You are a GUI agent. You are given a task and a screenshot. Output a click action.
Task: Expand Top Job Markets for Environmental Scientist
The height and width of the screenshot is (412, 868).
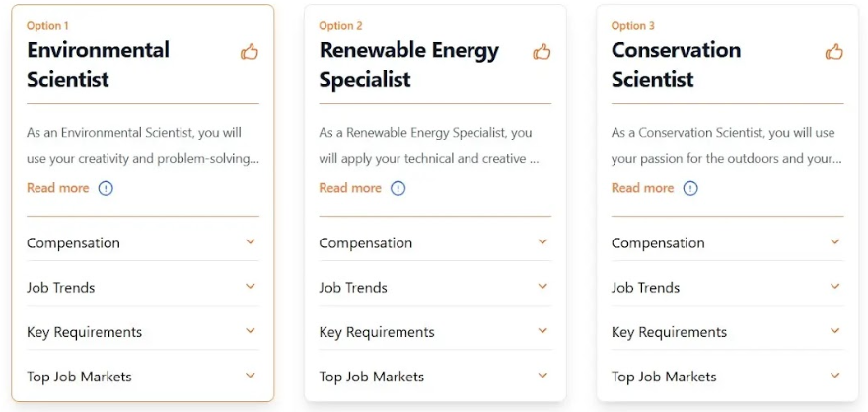250,376
